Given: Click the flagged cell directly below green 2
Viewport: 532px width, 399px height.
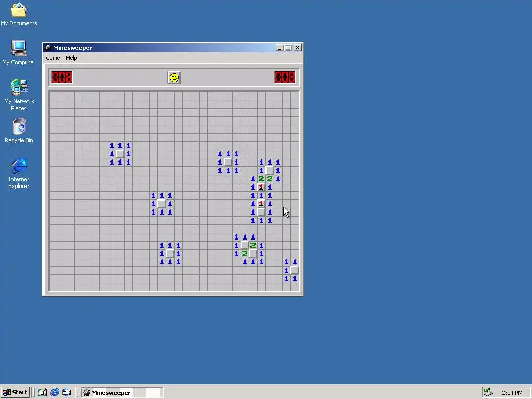Looking at the screenshot, I should coord(261,187).
